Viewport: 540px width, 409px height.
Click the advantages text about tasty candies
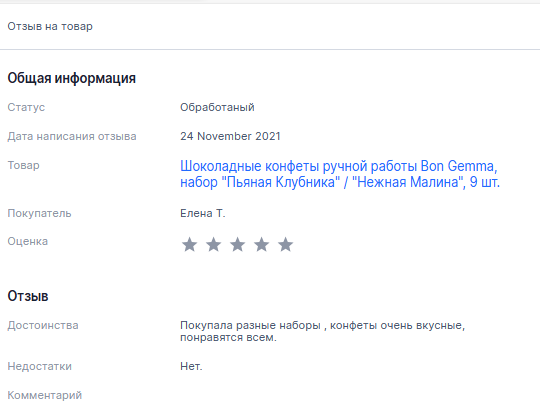[322, 331]
